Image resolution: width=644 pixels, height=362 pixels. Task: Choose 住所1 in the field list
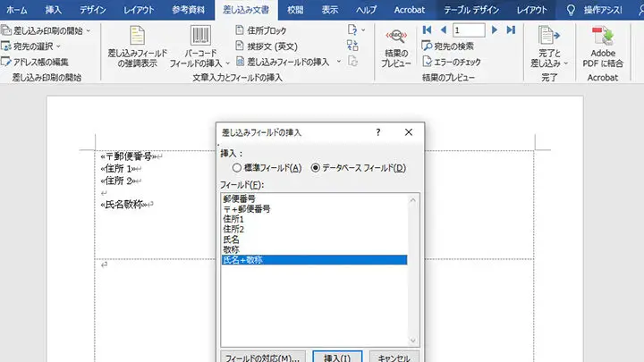234,219
